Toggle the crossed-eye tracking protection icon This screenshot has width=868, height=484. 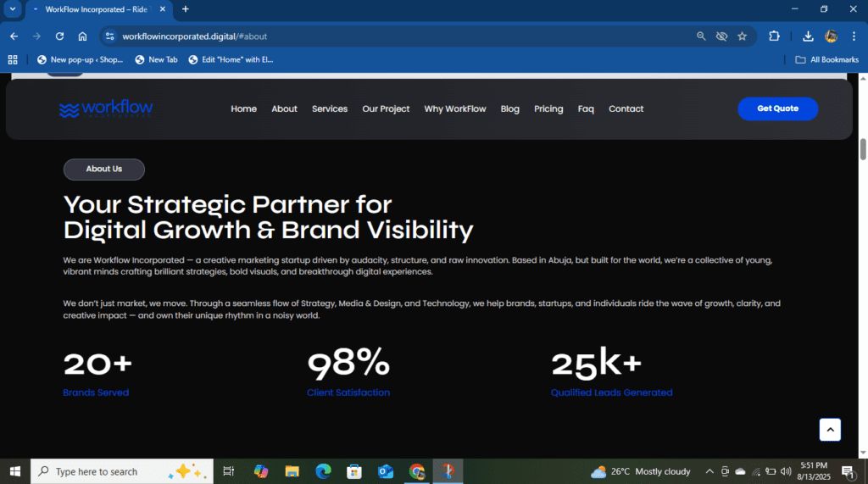click(721, 36)
